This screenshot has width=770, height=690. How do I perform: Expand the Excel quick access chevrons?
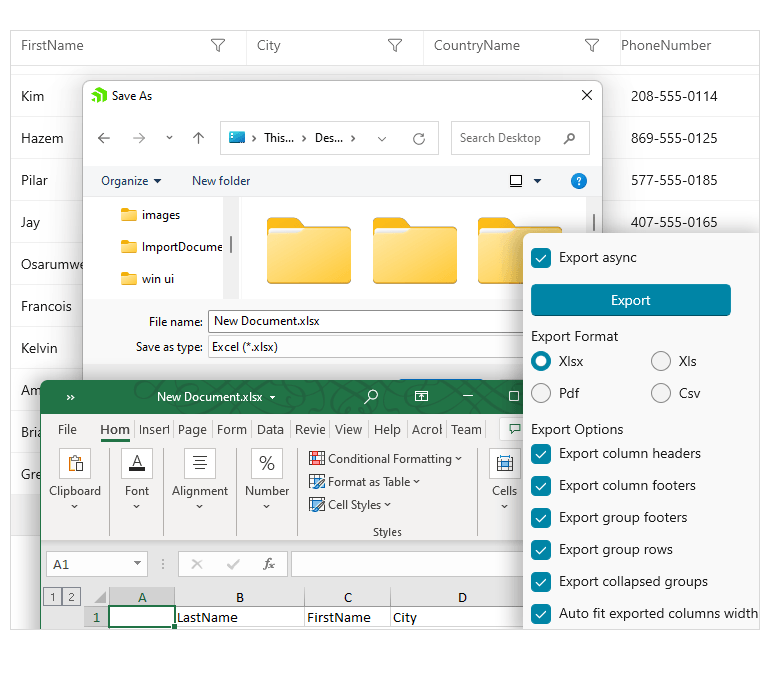[x=70, y=397]
